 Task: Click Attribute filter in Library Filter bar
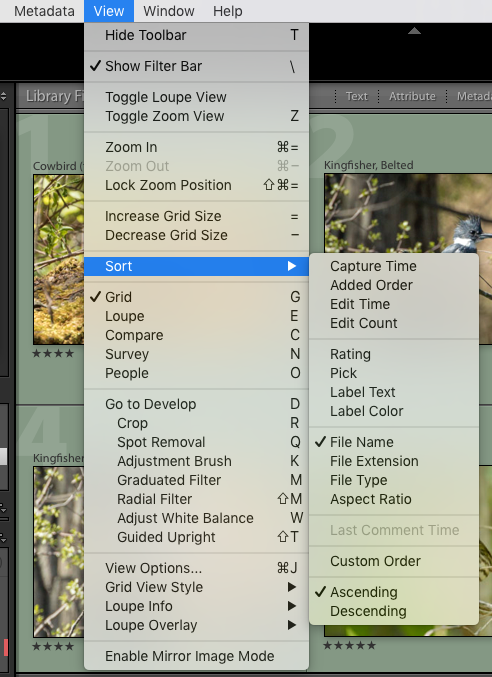click(412, 96)
